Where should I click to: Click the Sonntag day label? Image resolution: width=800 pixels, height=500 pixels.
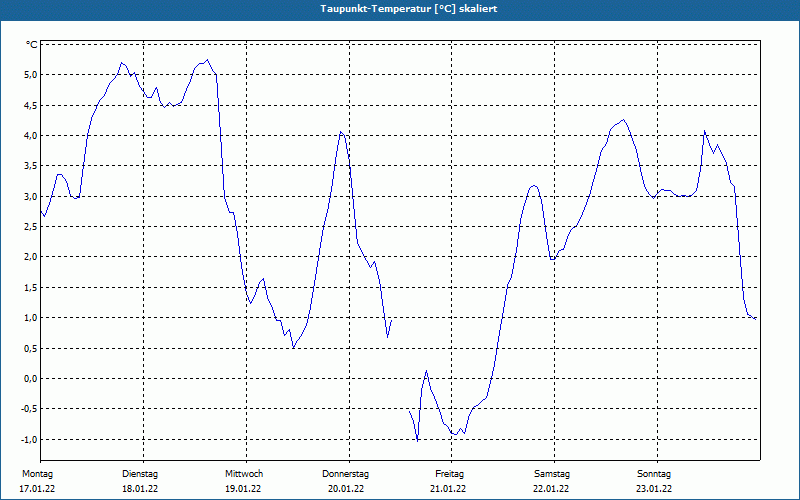(654, 474)
